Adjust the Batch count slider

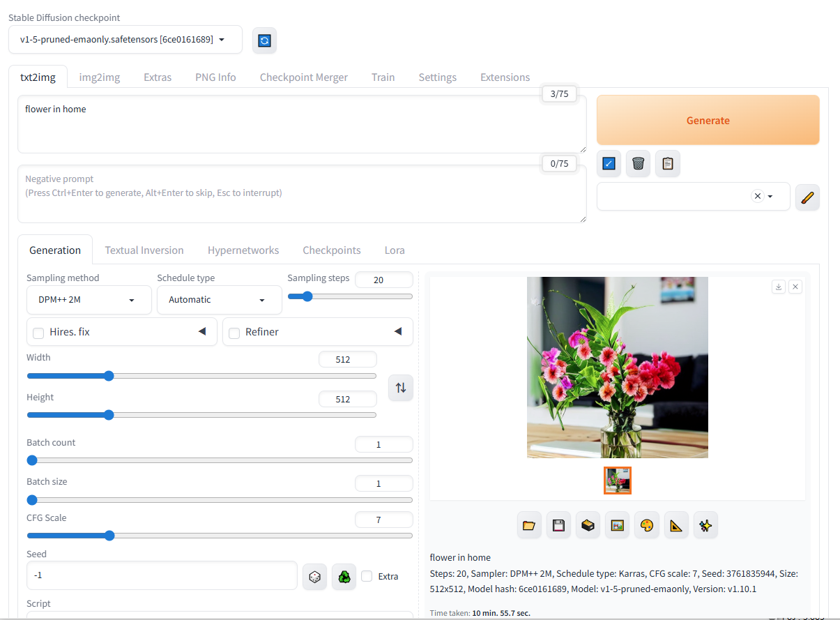point(220,460)
